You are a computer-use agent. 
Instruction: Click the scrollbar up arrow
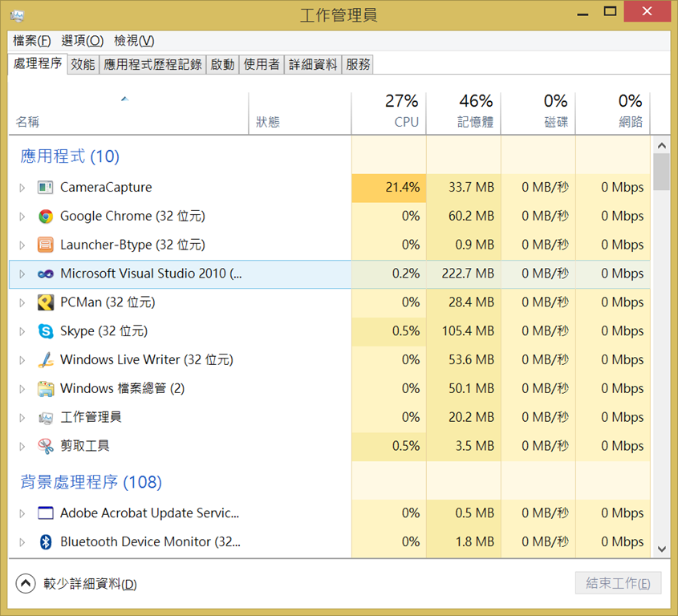tap(662, 146)
